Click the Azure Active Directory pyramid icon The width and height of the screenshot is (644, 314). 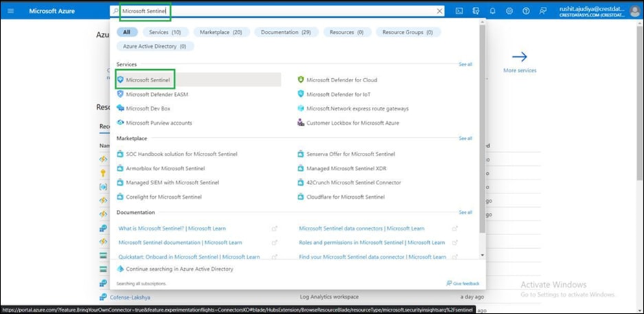pyautogui.click(x=120, y=269)
